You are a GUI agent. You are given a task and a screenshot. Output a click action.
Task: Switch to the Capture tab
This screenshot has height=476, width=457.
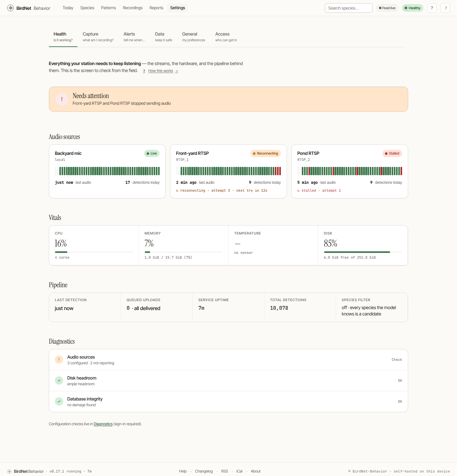click(x=98, y=37)
